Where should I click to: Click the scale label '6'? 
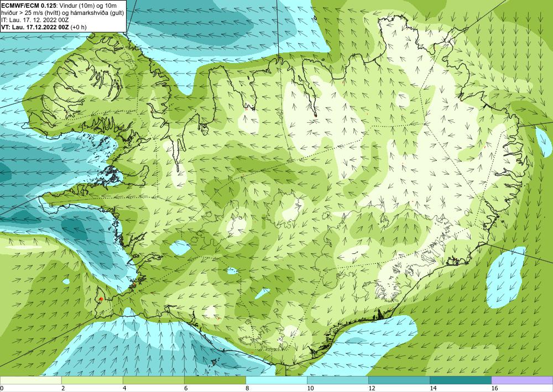[x=186, y=389]
